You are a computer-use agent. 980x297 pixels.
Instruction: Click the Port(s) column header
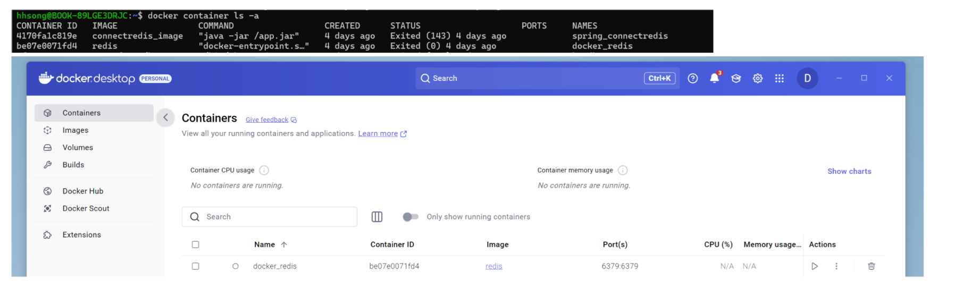coord(615,244)
